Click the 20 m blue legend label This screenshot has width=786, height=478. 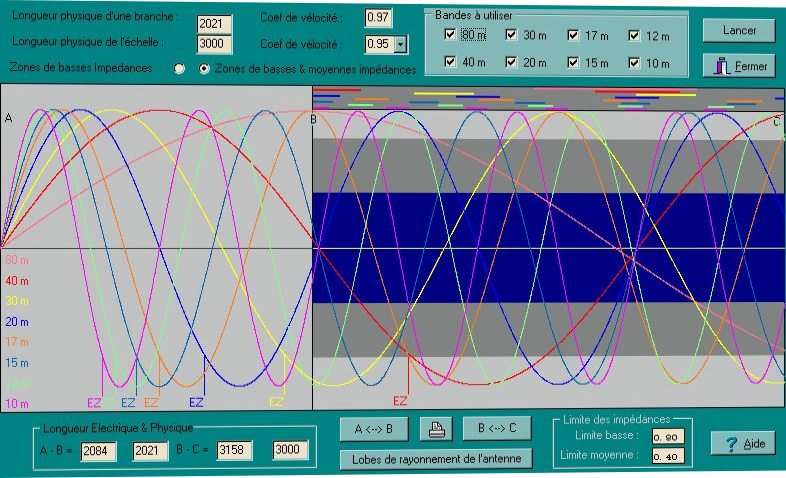(17, 322)
